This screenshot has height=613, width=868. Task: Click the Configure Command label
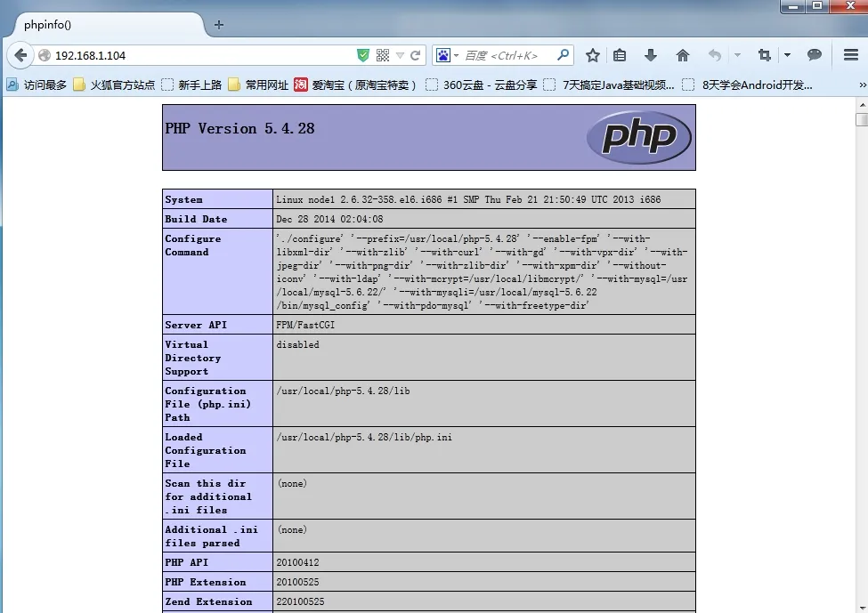(x=192, y=245)
